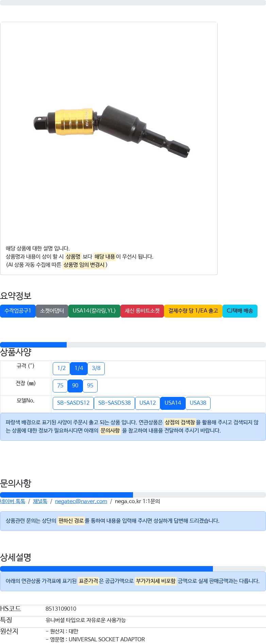Select model USA38

[198, 403]
